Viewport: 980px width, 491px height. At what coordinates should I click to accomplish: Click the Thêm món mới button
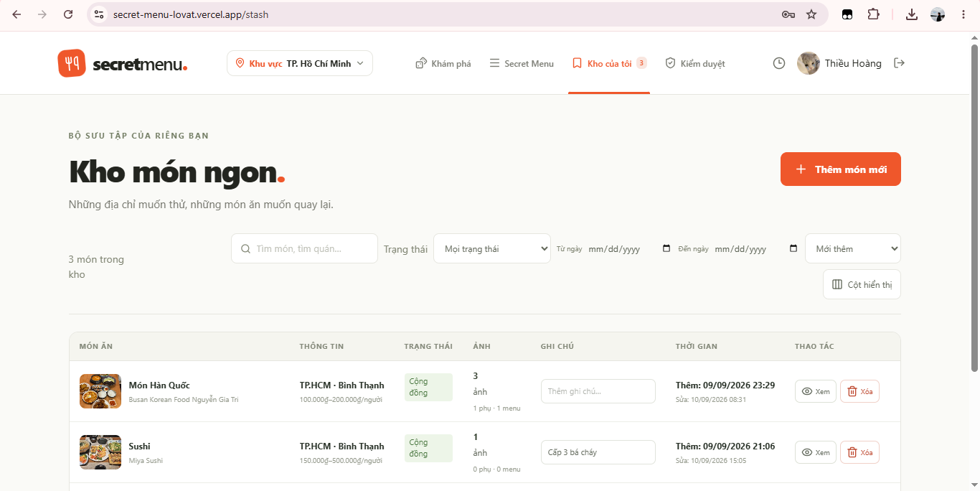(x=841, y=169)
